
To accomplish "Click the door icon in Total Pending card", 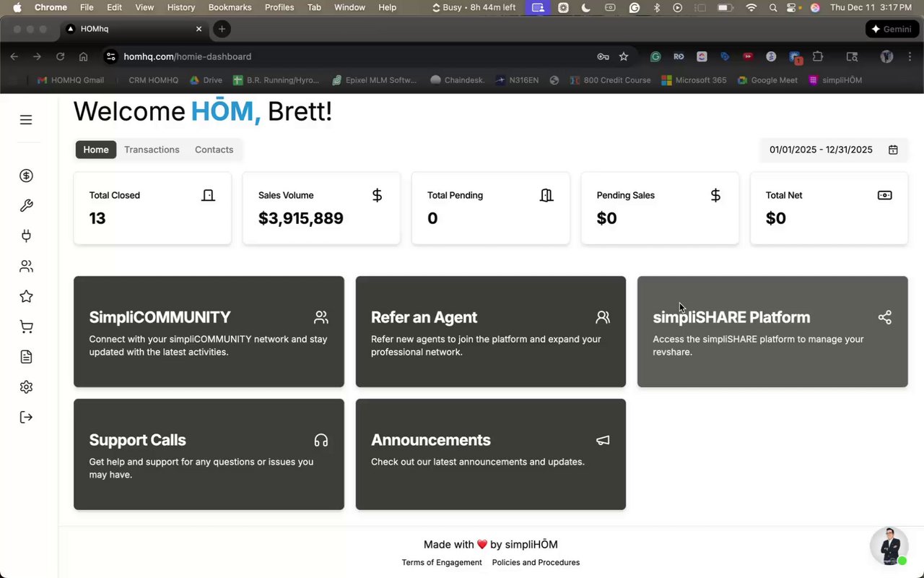I will coord(546,195).
